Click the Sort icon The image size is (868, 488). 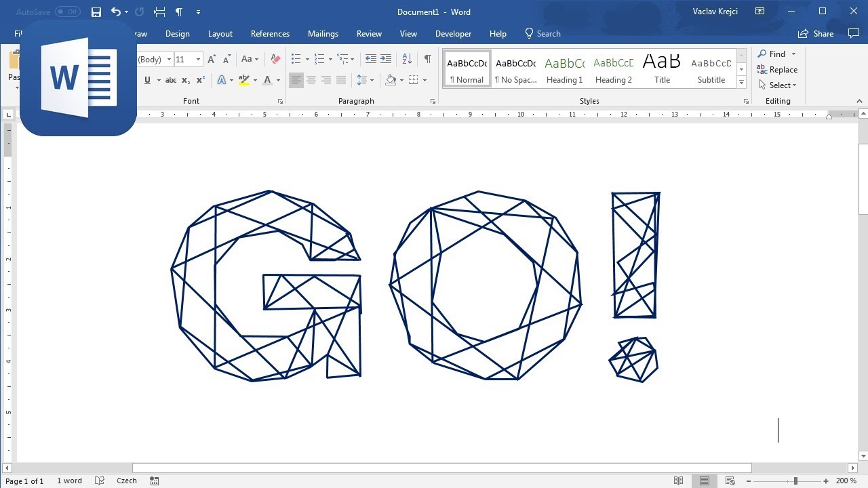407,59
